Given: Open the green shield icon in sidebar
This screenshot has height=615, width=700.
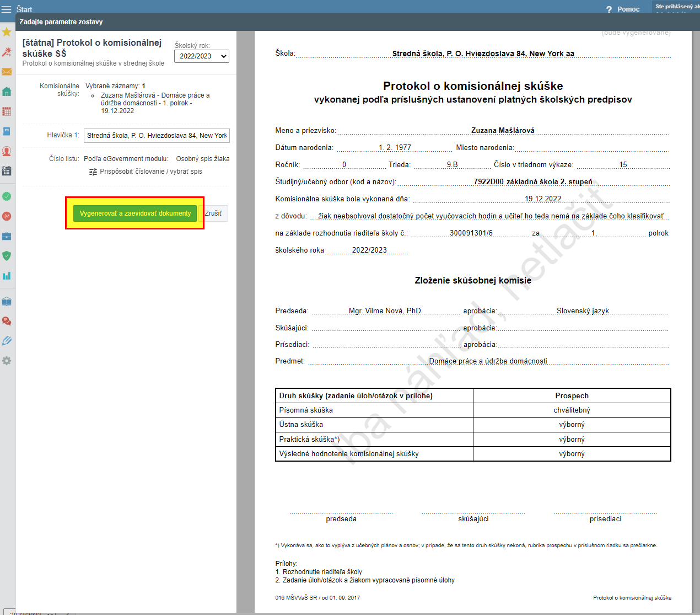Looking at the screenshot, I should [7, 256].
